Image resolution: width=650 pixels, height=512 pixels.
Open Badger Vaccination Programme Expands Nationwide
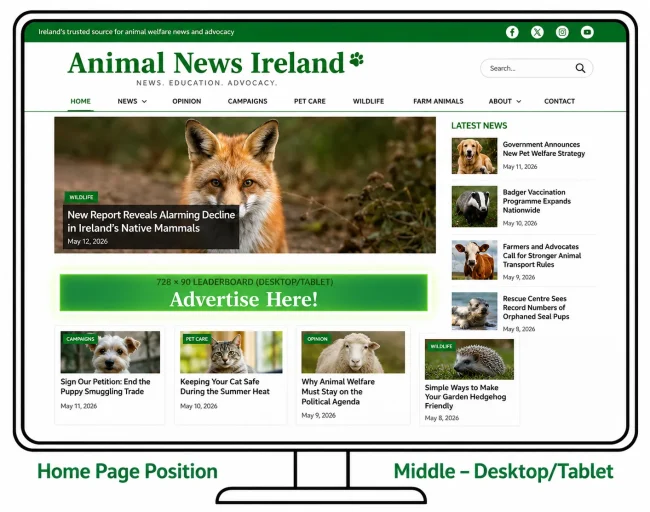[x=536, y=201]
